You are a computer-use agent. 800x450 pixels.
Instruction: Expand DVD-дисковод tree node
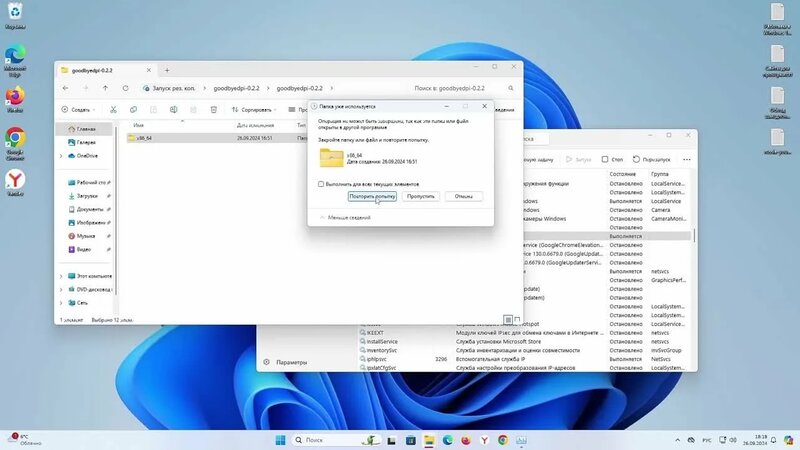click(61, 289)
